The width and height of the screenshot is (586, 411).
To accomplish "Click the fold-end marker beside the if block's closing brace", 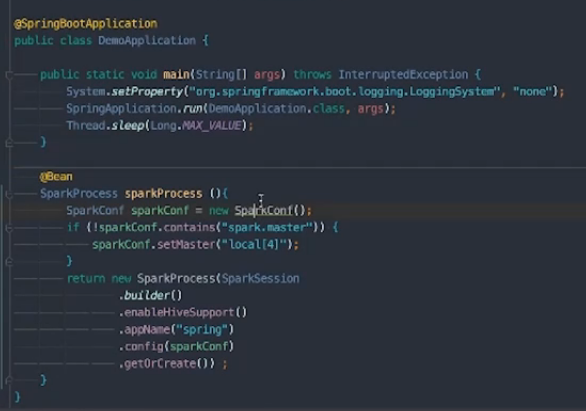I will click(x=9, y=261).
